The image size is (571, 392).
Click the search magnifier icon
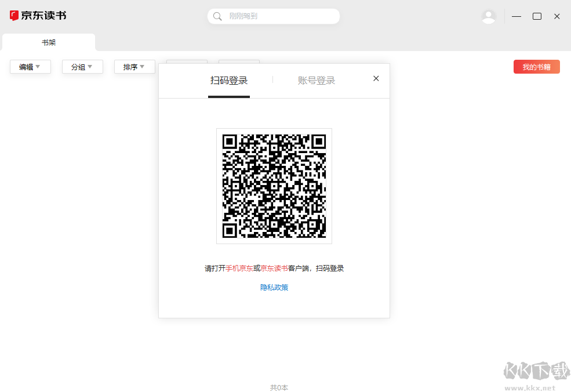click(217, 16)
